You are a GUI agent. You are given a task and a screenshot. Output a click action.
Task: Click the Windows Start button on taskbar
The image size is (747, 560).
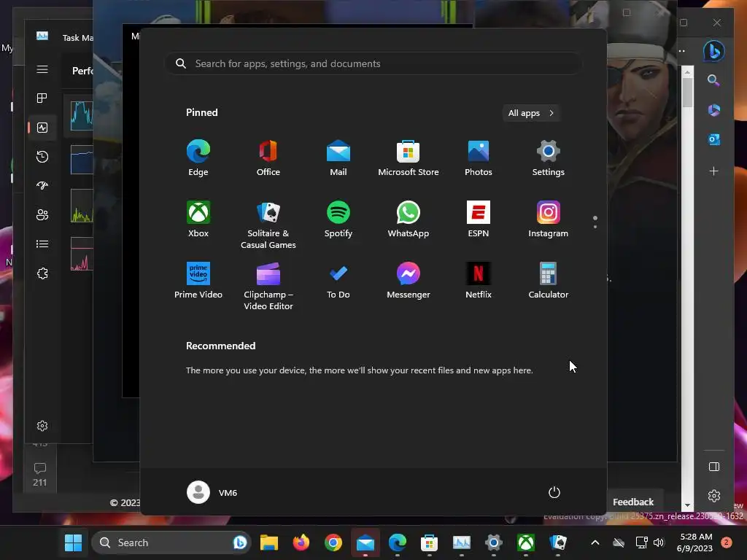74,542
